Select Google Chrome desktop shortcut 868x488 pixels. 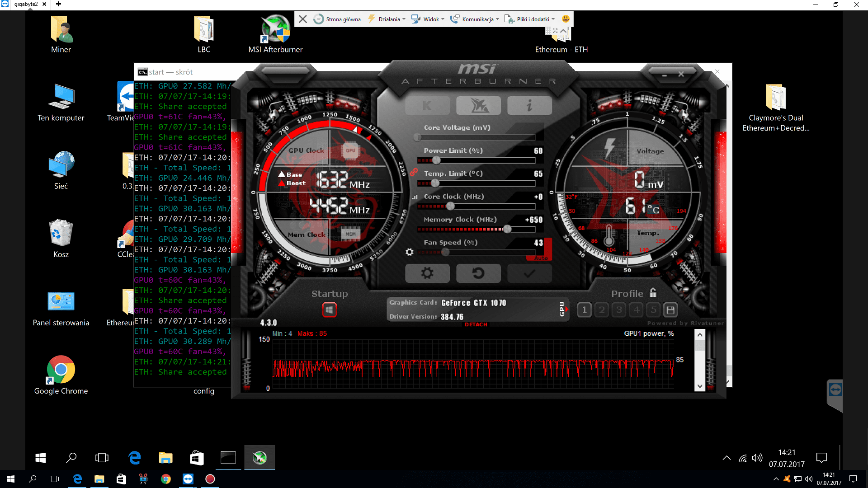coord(61,375)
